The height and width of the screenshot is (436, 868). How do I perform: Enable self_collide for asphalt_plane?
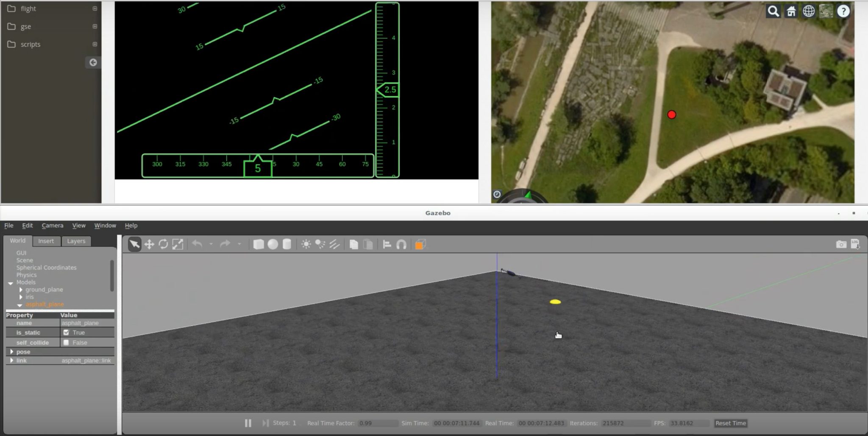pos(66,342)
